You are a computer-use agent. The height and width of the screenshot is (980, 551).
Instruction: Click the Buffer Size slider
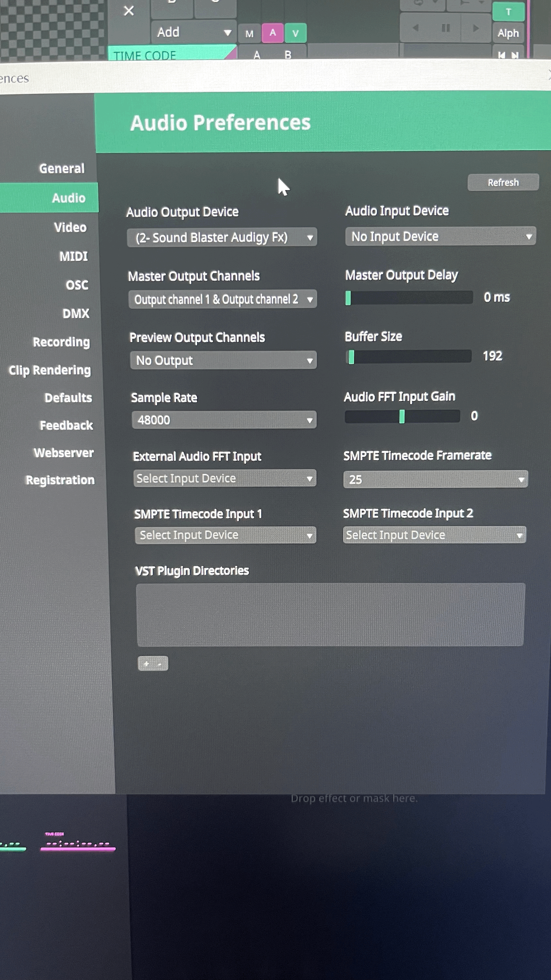(408, 356)
